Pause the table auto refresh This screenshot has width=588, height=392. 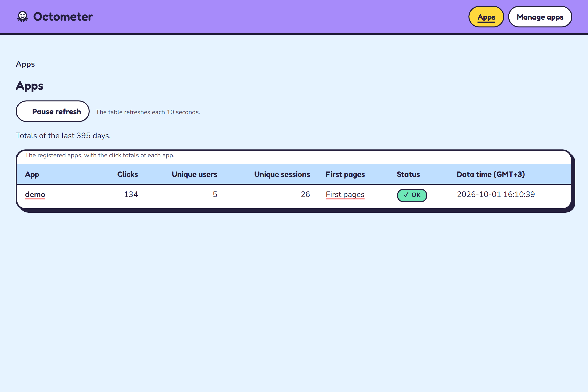click(52, 111)
